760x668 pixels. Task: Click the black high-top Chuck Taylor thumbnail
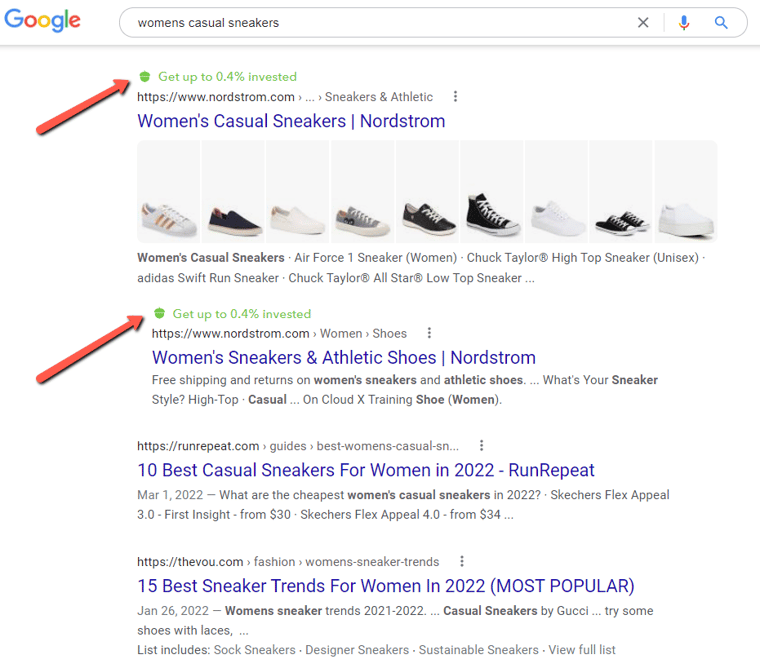[492, 191]
